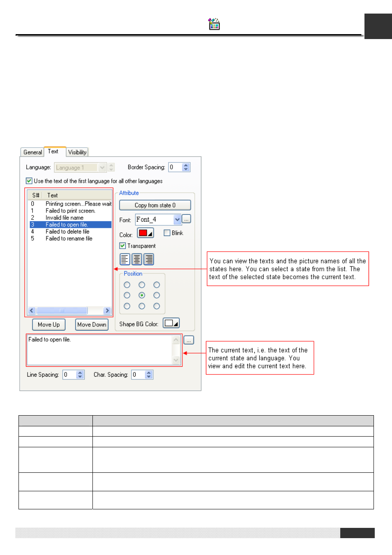
Task: Select state 1 'Failed to print screen.'
Action: (x=71, y=211)
